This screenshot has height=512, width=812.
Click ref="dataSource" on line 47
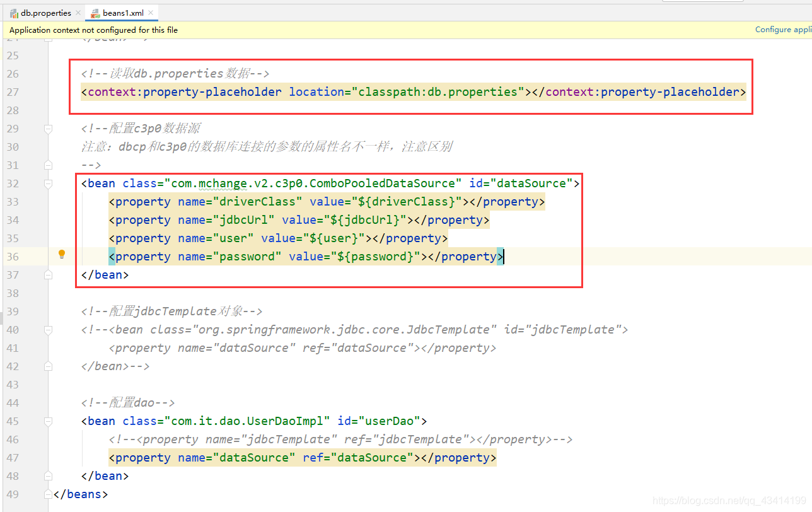(x=358, y=458)
